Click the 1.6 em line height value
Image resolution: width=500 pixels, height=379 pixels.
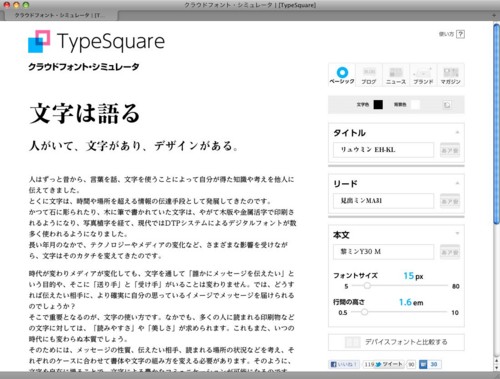tap(411, 302)
